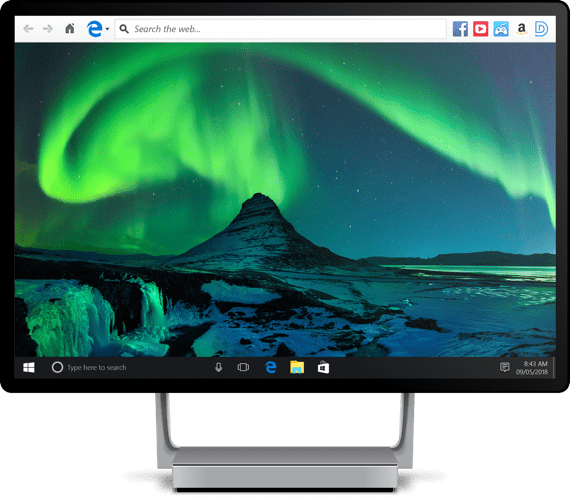Screen dimensions: 570x497
Task: Open the Facebook shortcut icon
Action: [x=460, y=29]
